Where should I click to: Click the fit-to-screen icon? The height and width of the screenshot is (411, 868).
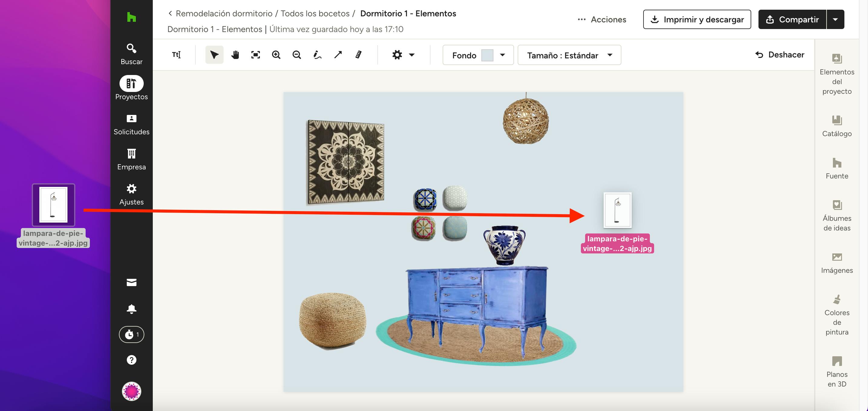[255, 54]
